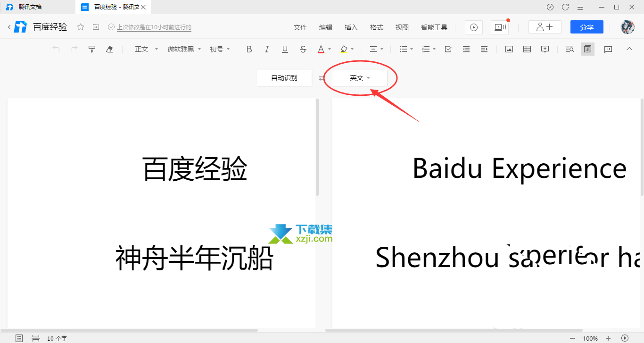
Task: View the last-modified history link
Action: pos(154,27)
